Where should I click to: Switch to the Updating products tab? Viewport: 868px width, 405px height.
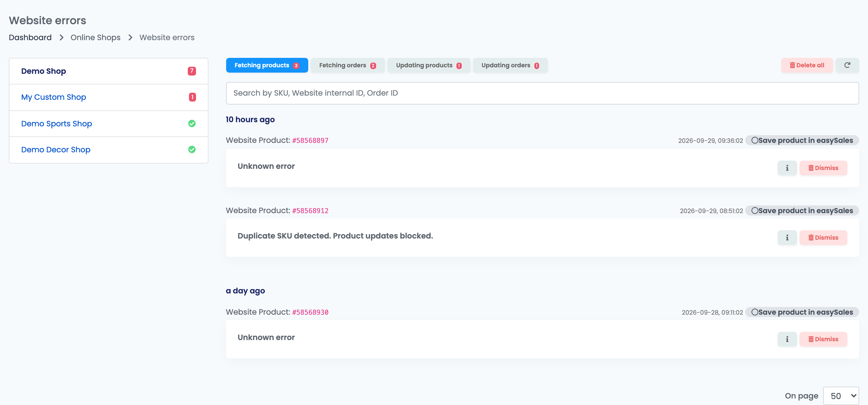point(429,65)
